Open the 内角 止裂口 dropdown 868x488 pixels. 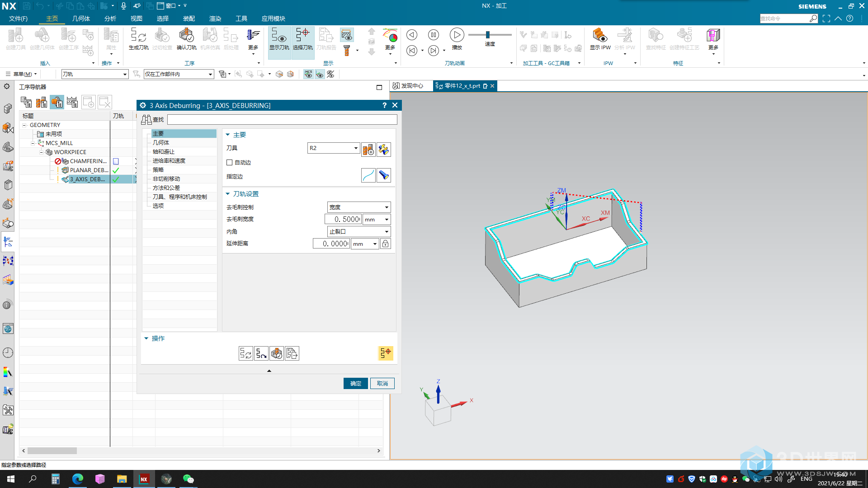click(x=359, y=232)
